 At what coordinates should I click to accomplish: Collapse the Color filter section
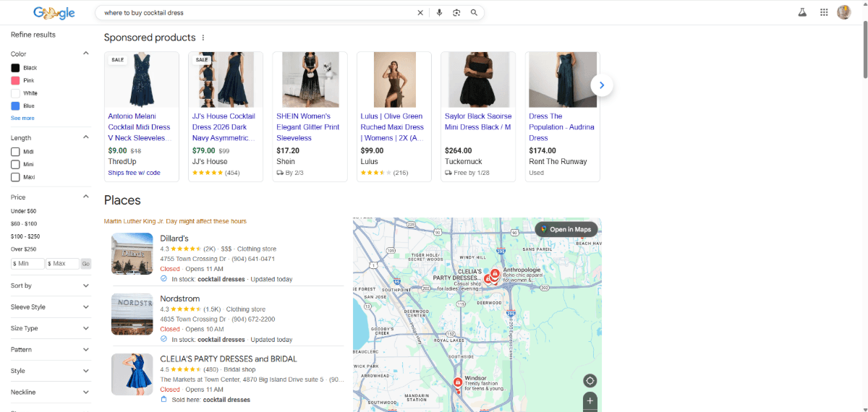[85, 53]
